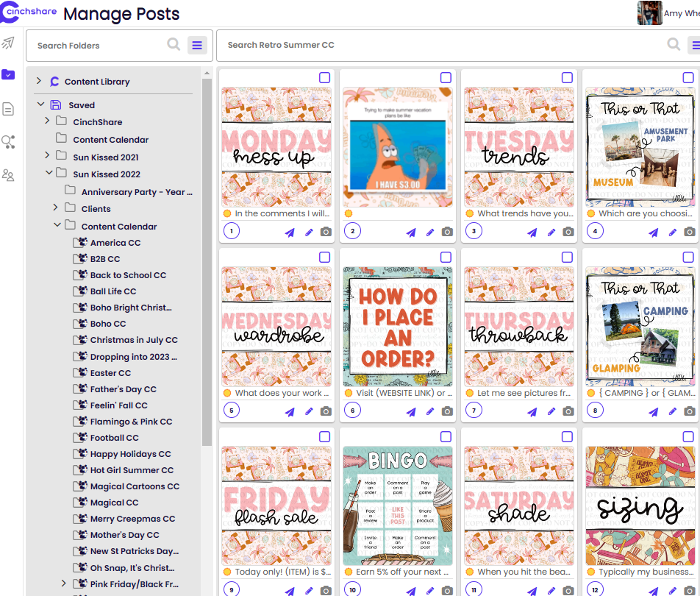
Task: Click the folder search magnifier icon
Action: click(174, 45)
